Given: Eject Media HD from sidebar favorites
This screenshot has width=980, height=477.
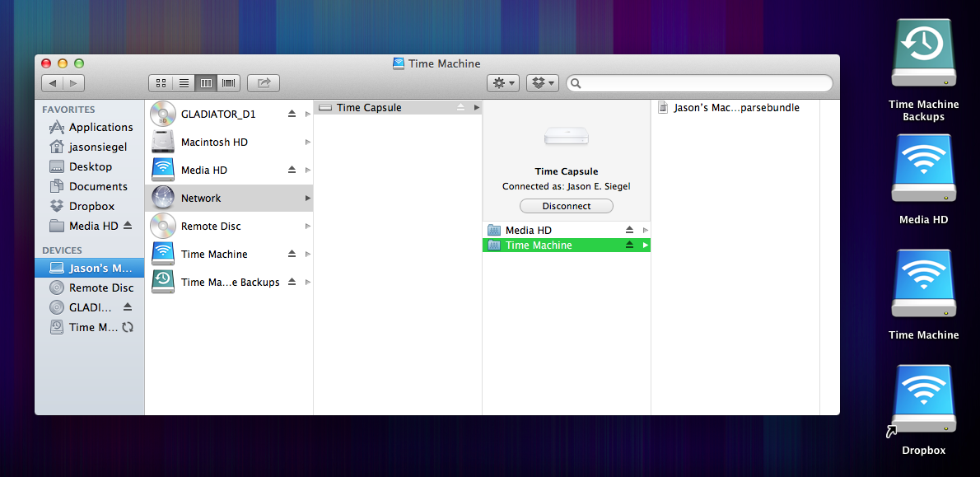Looking at the screenshot, I should tap(128, 226).
